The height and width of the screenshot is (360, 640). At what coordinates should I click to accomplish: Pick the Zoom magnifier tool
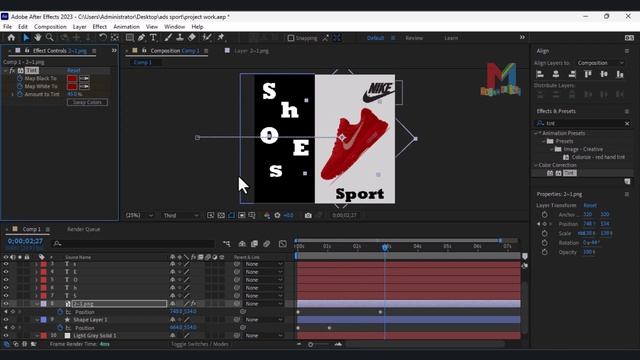point(49,38)
